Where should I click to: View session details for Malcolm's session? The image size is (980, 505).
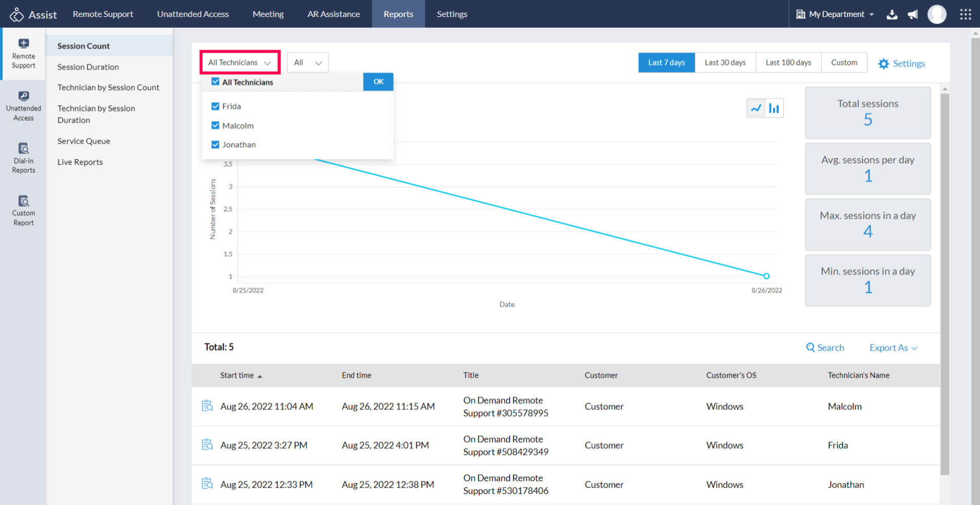click(207, 406)
